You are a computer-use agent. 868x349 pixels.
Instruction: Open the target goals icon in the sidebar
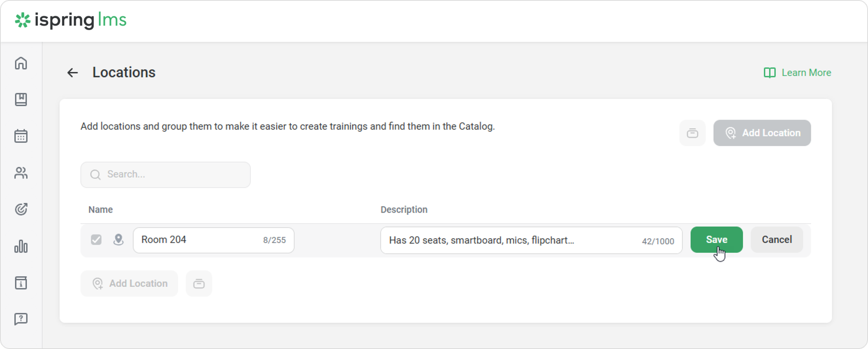(x=21, y=210)
